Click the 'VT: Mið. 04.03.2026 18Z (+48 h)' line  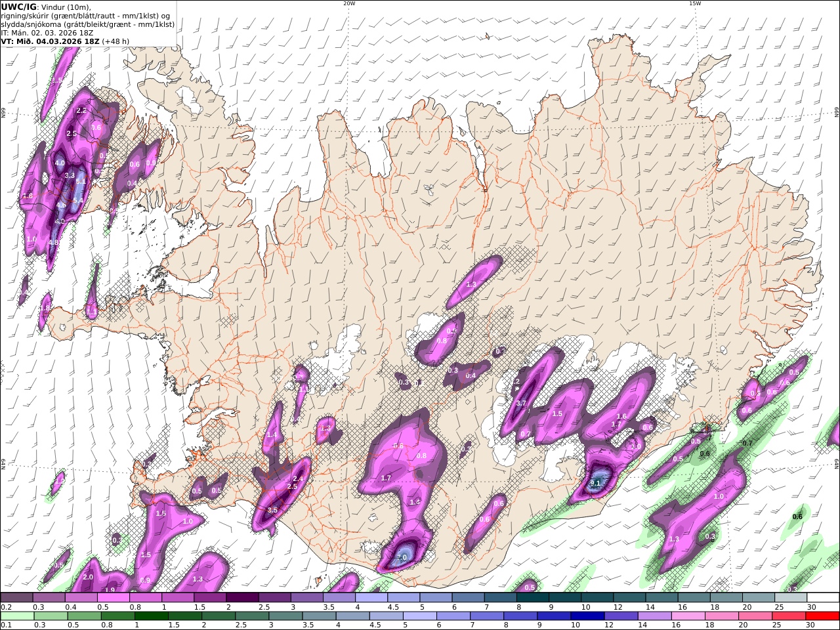tap(65, 41)
